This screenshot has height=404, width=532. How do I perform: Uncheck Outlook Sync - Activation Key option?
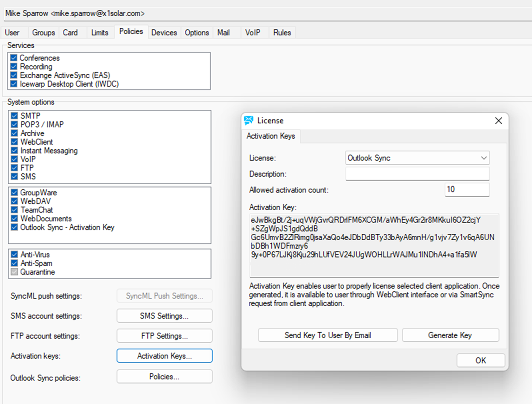click(15, 227)
